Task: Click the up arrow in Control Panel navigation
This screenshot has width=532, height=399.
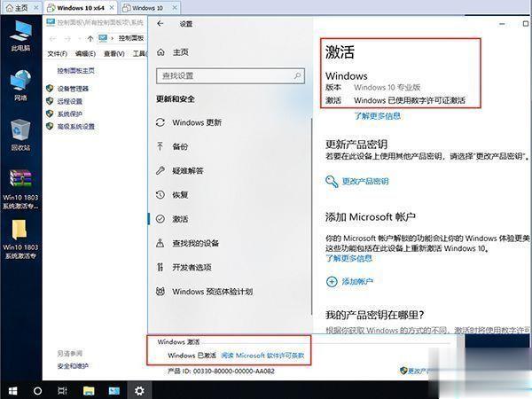Action: (x=90, y=38)
